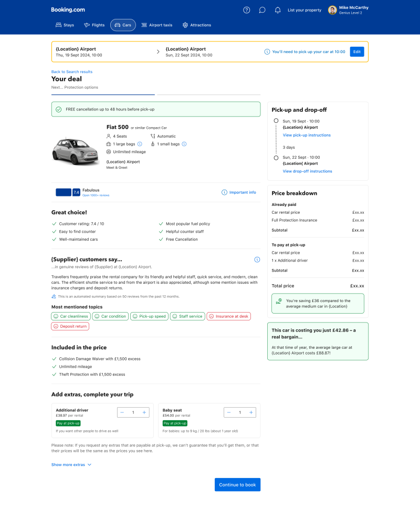View pick-up instructions link
420x508 pixels.
pyautogui.click(x=307, y=135)
